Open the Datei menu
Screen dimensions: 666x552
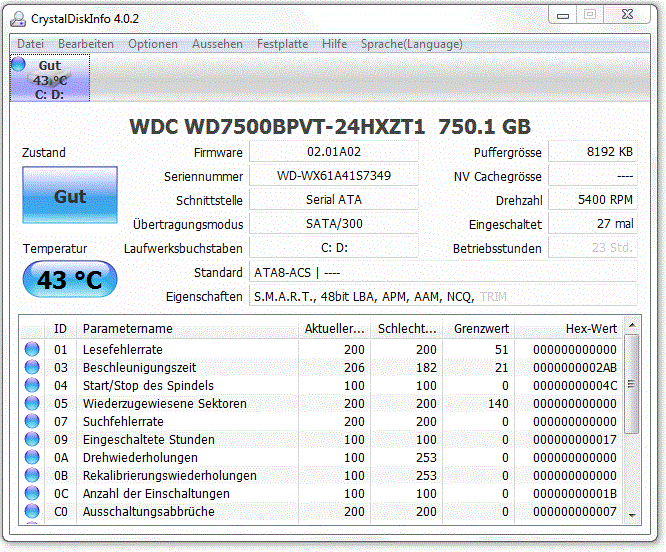[30, 44]
